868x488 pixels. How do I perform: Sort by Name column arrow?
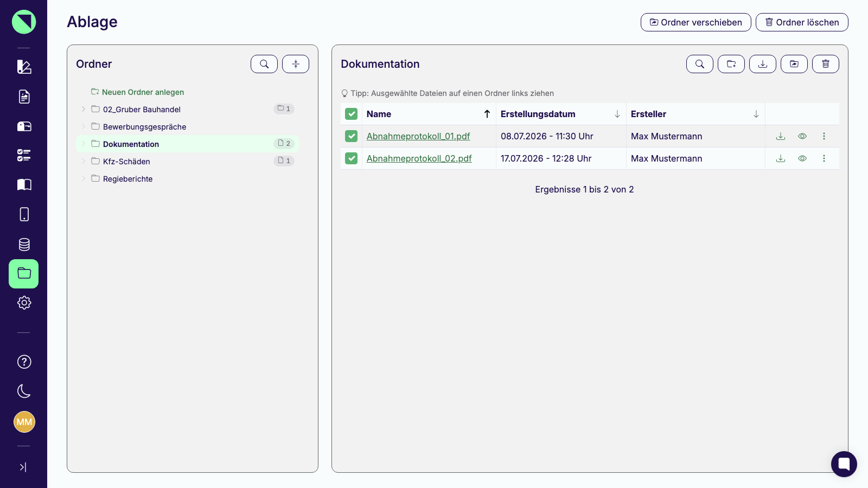pyautogui.click(x=487, y=114)
